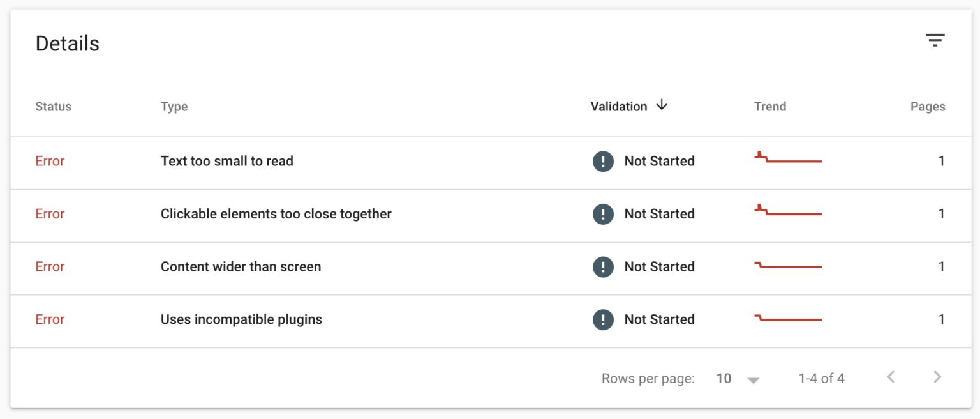Click warning icon for Clickable elements row

pyautogui.click(x=603, y=214)
